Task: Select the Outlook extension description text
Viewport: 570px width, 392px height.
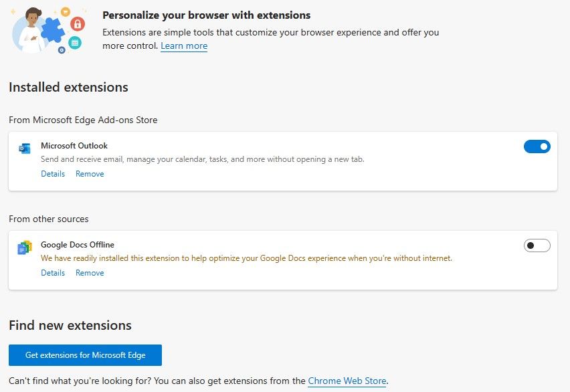Action: coord(202,159)
